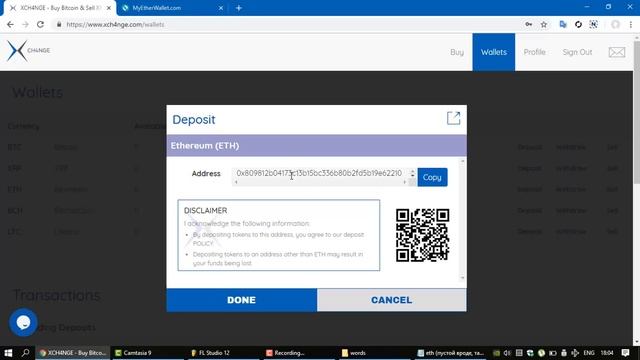The height and width of the screenshot is (360, 640).
Task: Click the XCH4NGE logo
Action: 29,51
